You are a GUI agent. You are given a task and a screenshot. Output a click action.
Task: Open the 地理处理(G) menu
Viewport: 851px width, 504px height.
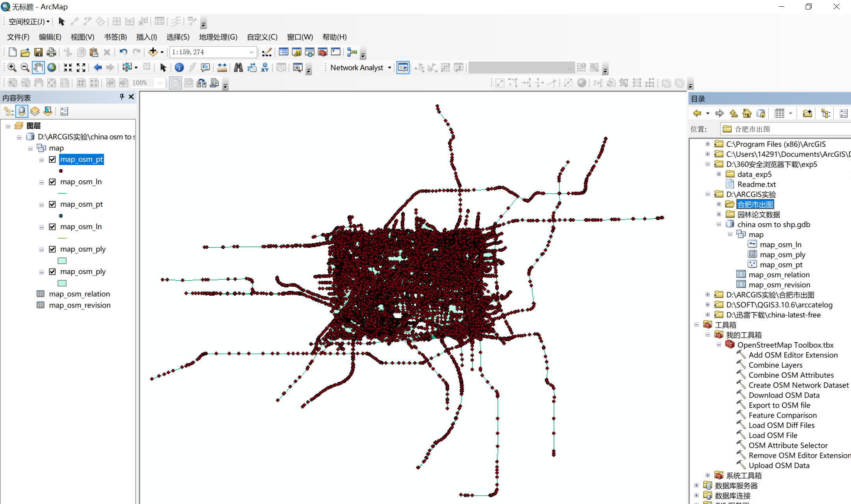tap(218, 37)
